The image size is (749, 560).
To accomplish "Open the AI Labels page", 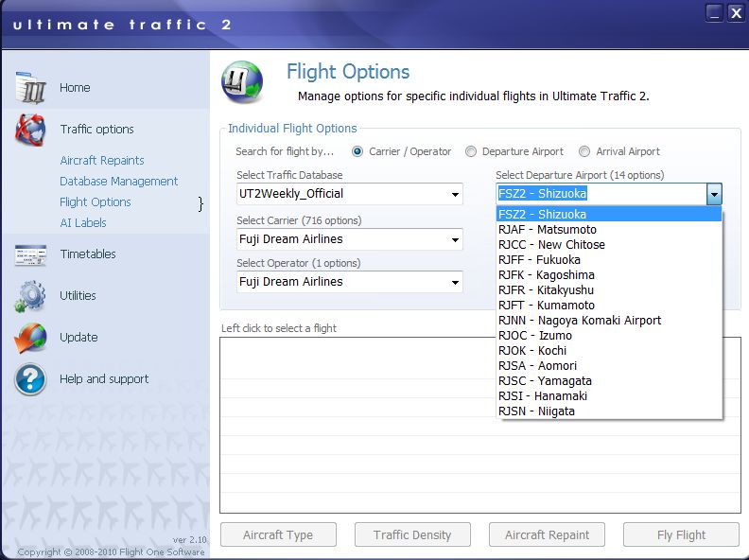I will 83,223.
